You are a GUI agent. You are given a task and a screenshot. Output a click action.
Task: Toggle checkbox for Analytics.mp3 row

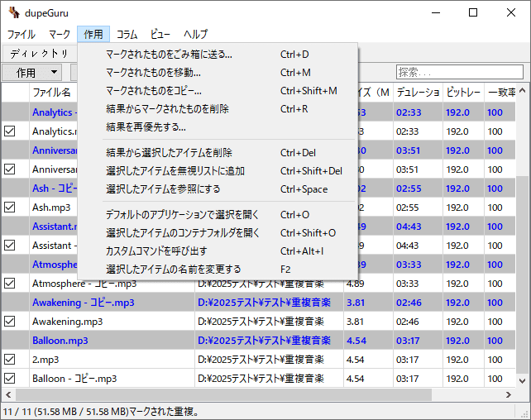(10, 131)
